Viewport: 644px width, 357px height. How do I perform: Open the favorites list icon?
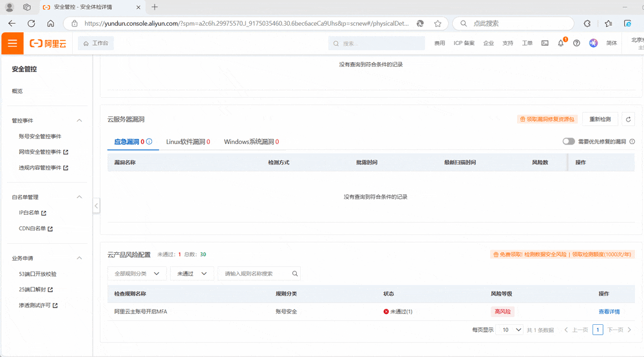click(x=609, y=23)
